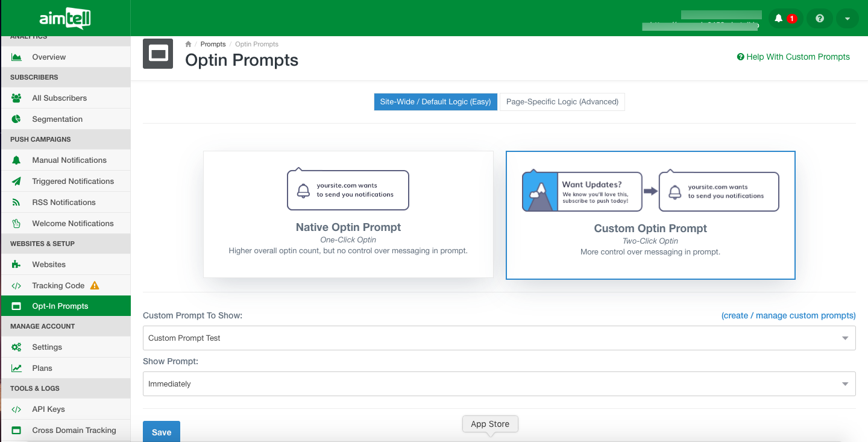Open the account dropdown arrow in header
Screen dimensions: 868x442
[847, 19]
